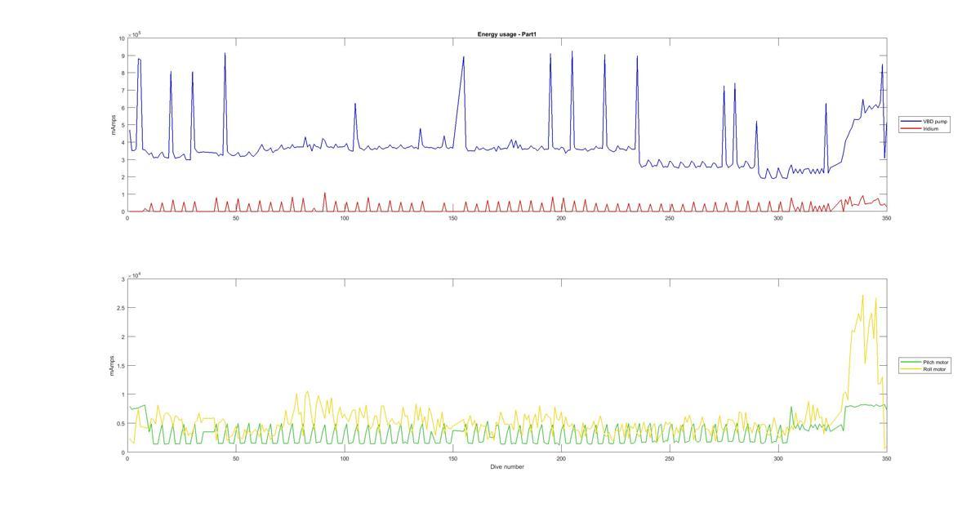This screenshot has height=508, width=980.
Task: Click the upper plot's "mAmps" y-axis label
Action: [x=115, y=125]
